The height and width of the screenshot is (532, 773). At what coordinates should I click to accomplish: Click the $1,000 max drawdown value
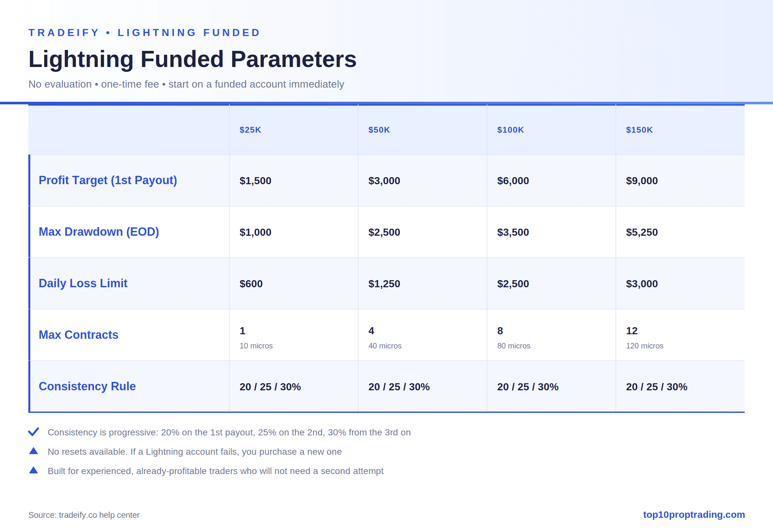click(255, 232)
